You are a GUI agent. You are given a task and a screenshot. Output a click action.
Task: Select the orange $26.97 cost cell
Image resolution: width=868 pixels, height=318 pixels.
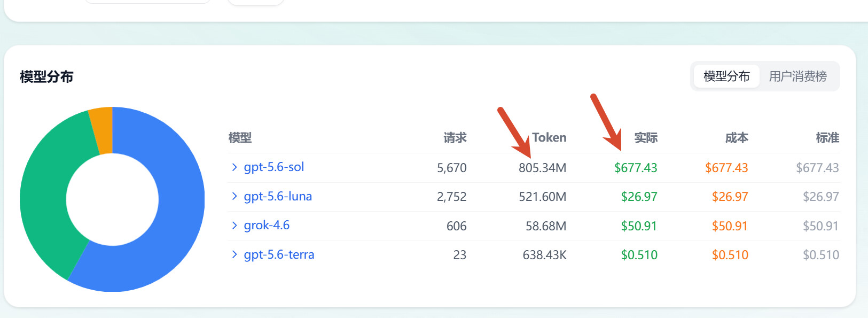[x=730, y=197]
